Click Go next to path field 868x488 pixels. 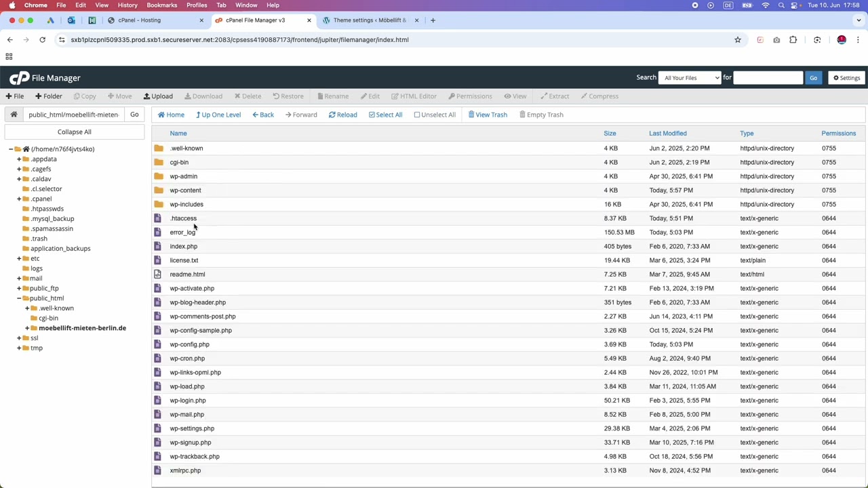tap(134, 115)
